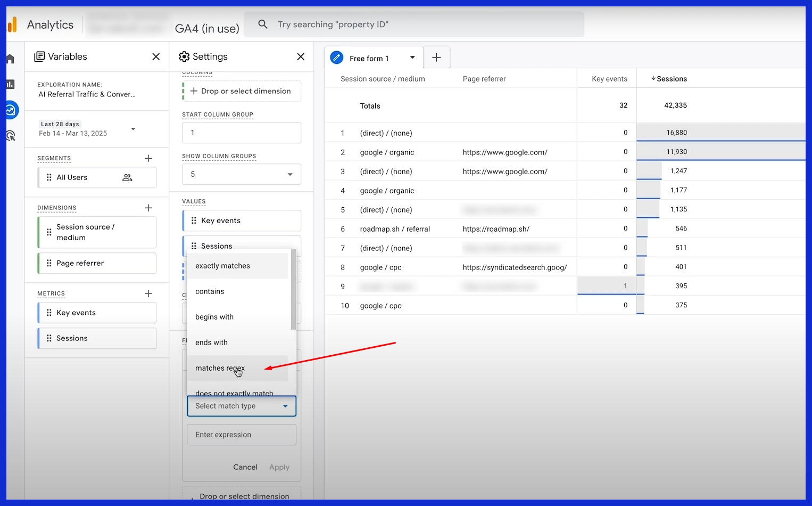Click drag handle of Key events value
The image size is (812, 506).
194,221
